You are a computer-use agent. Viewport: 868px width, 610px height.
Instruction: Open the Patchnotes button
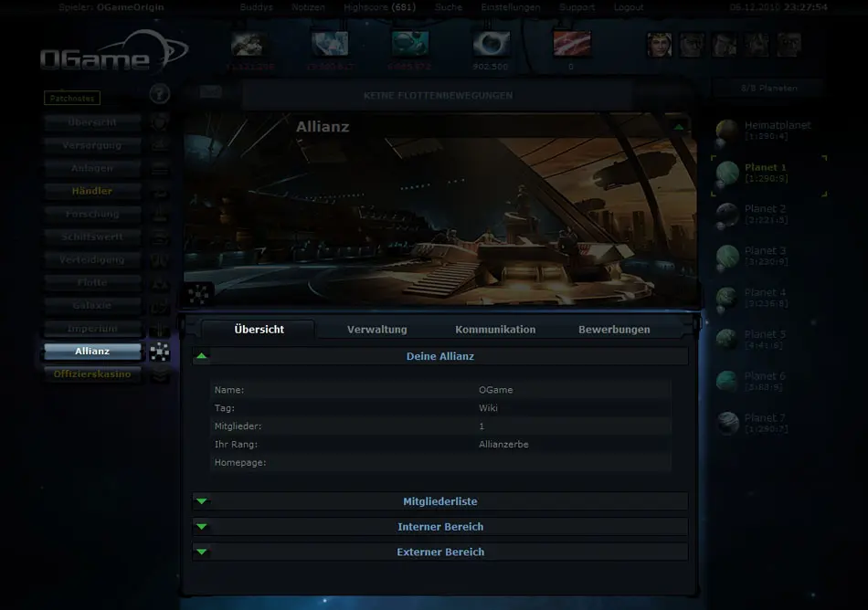point(72,98)
